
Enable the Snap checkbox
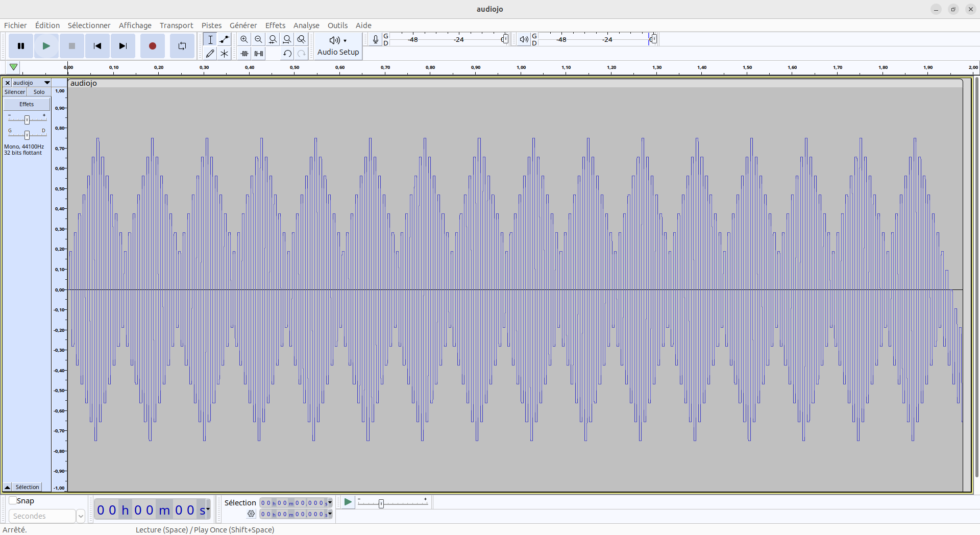tap(13, 501)
